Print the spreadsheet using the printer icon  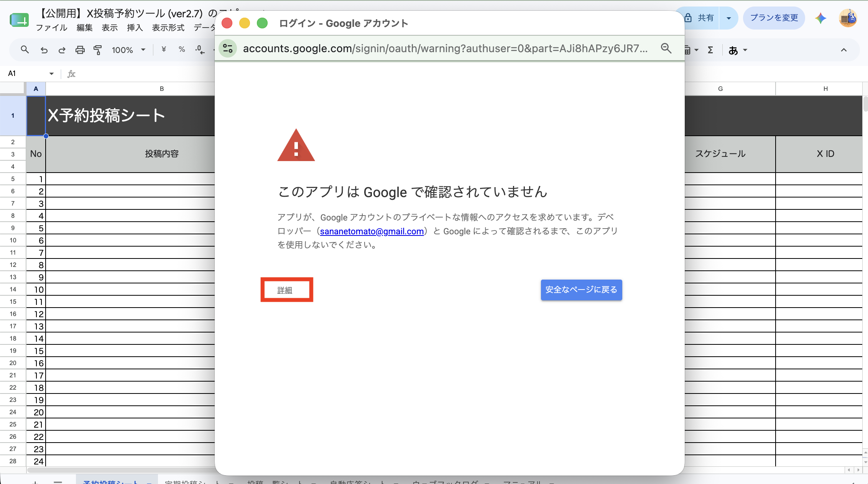tap(80, 50)
